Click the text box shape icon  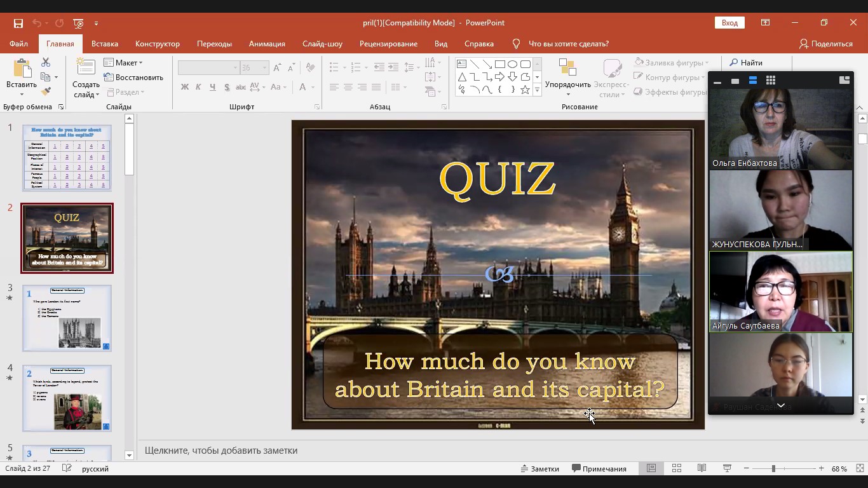pyautogui.click(x=462, y=64)
